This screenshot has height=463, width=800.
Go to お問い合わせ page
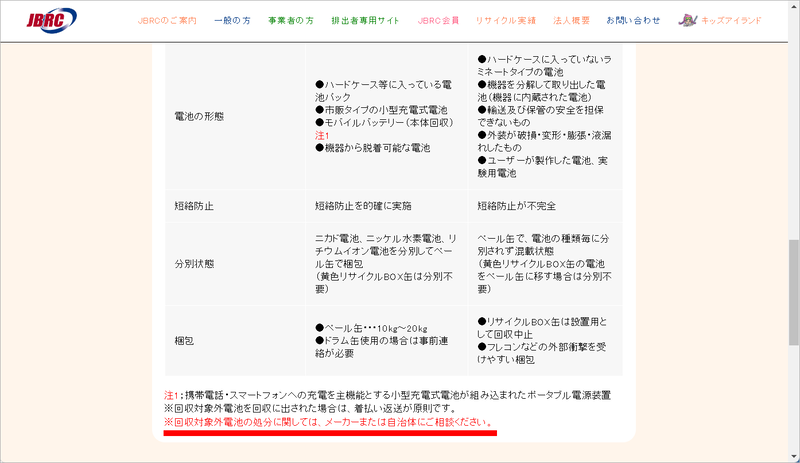pyautogui.click(x=633, y=21)
